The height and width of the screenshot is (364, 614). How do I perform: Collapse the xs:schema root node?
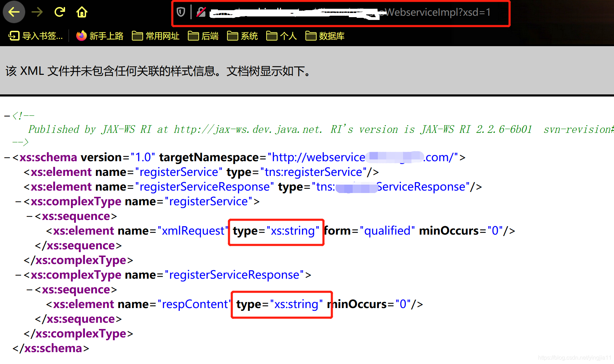[x=6, y=157]
